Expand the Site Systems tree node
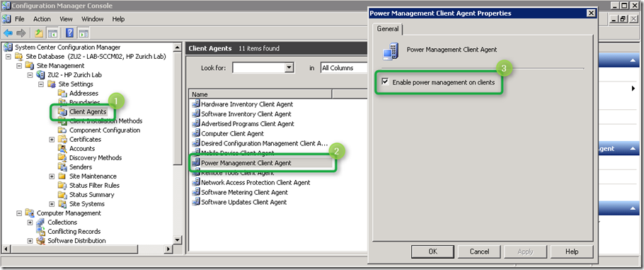The width and height of the screenshot is (644, 270). (52, 203)
